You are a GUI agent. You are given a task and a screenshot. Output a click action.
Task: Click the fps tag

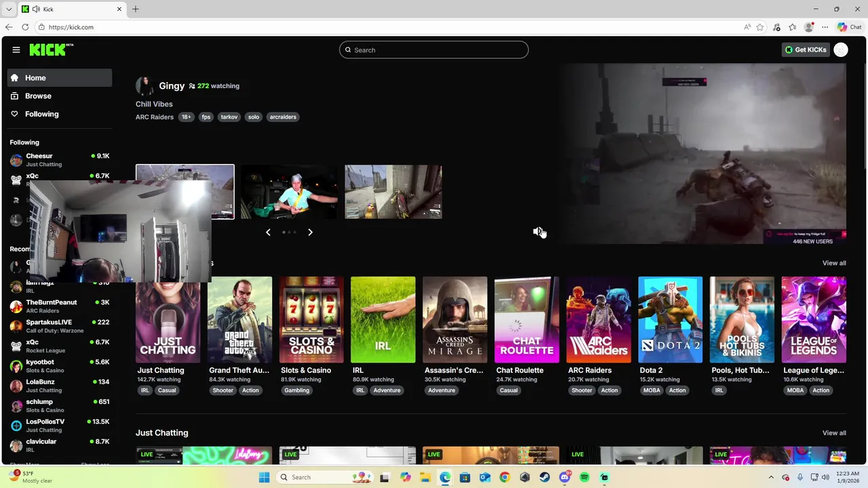[x=206, y=117]
